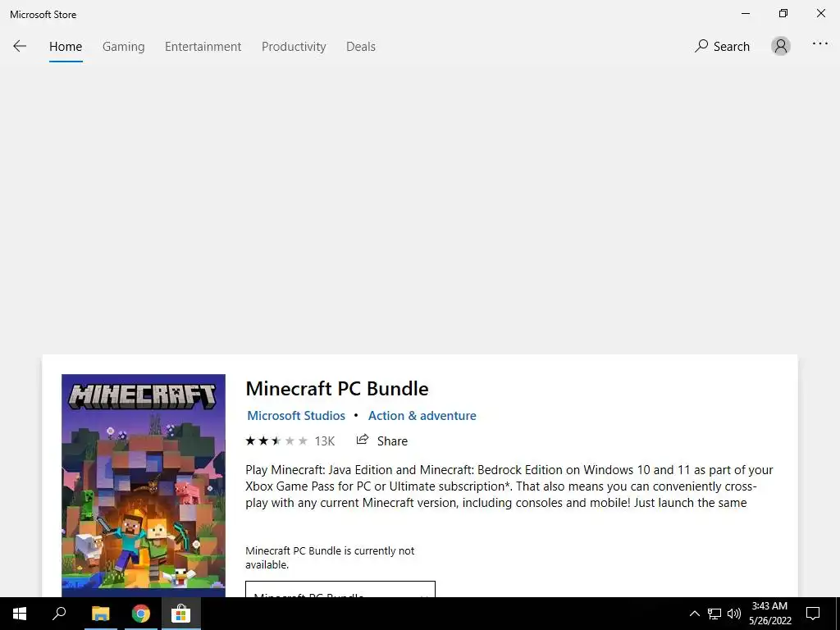The width and height of the screenshot is (840, 630).
Task: Go to the Deals tab
Action: tap(361, 47)
